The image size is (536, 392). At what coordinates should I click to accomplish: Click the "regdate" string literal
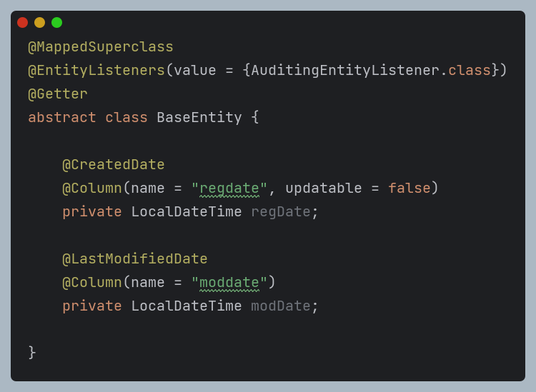[229, 189]
